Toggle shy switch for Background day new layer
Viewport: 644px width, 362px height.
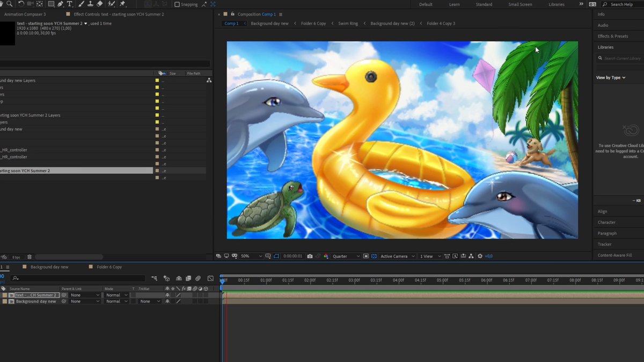coord(167,301)
